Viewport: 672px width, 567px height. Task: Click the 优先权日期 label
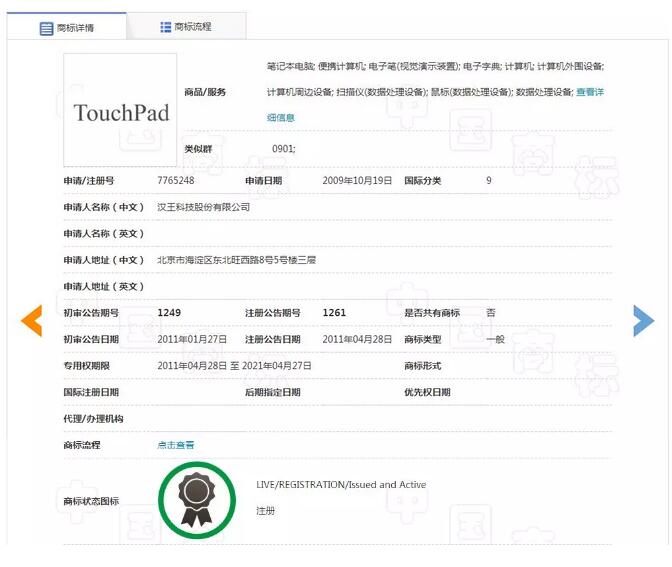click(427, 392)
